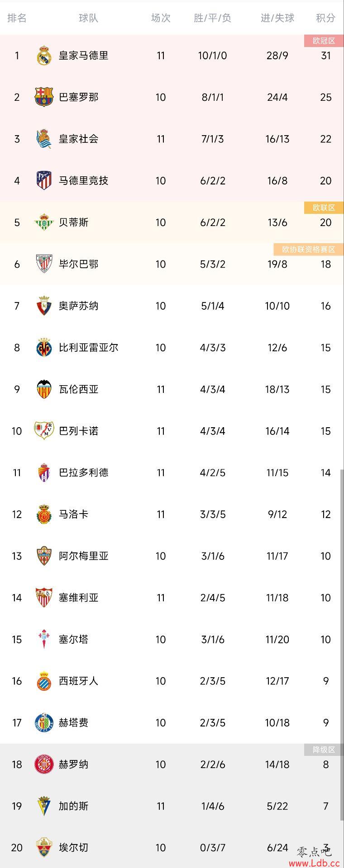Image resolution: width=344 pixels, height=868 pixels.
Task: Tap the Girona red badge
Action: coord(44,764)
